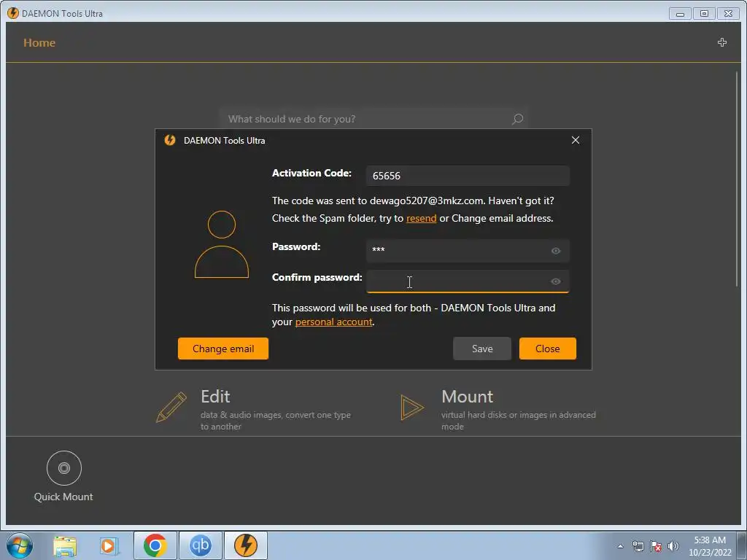Image resolution: width=747 pixels, height=560 pixels.
Task: Click the Edit heading text
Action: point(215,397)
